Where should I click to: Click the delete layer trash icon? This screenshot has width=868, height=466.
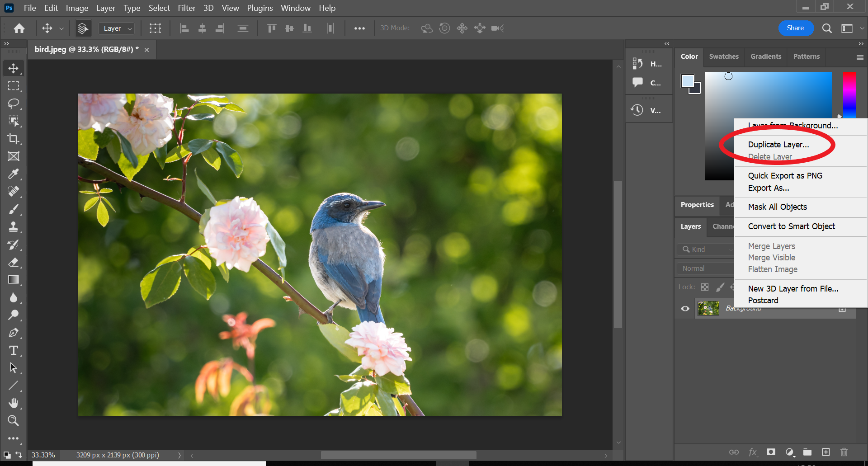[x=844, y=452]
